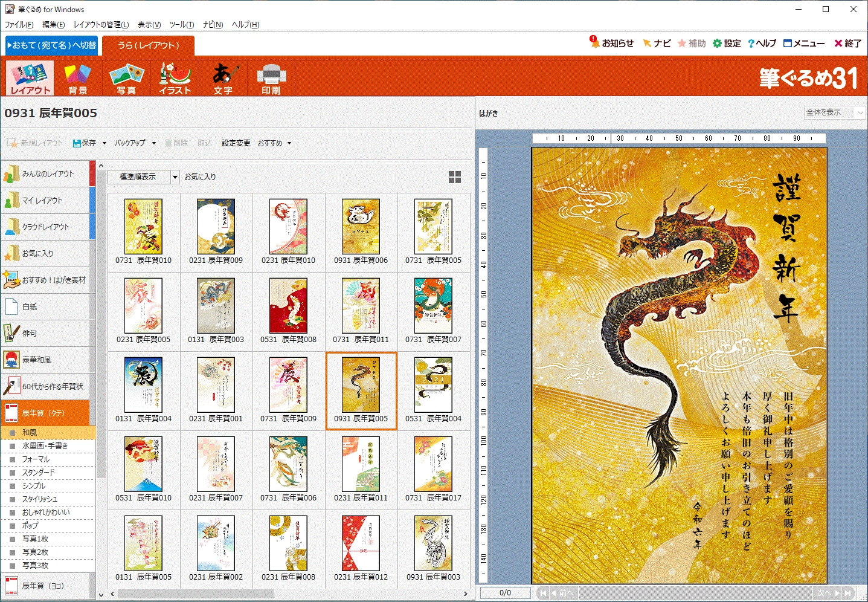Select 辰年賀（タテ）category
The width and height of the screenshot is (868, 602).
click(48, 413)
